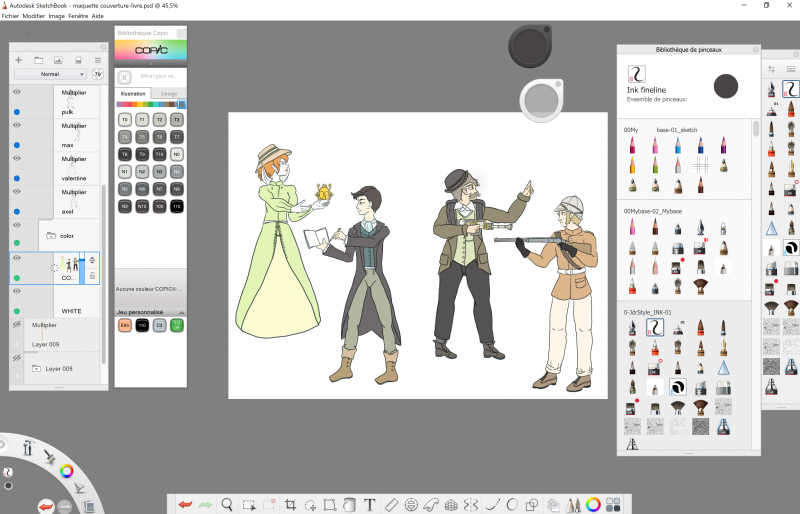
Task: Toggle the Predictive Stroke oval tool
Action: pyautogui.click(x=512, y=505)
